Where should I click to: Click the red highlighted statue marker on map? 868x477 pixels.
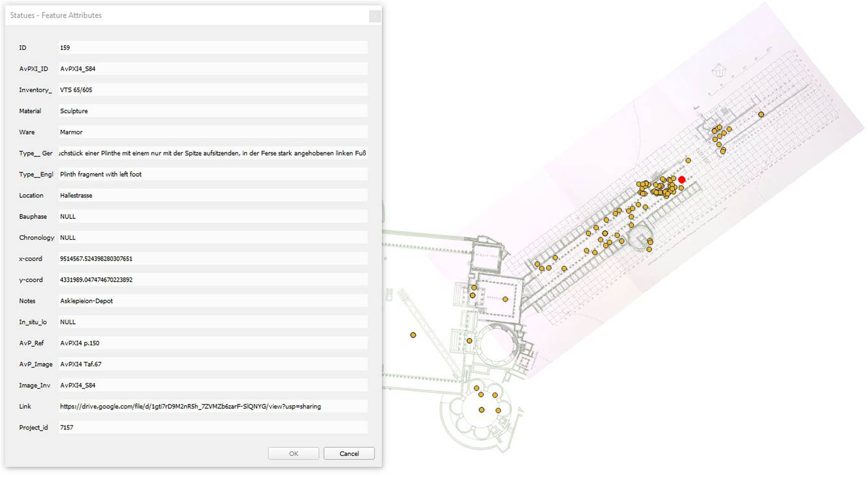point(682,179)
